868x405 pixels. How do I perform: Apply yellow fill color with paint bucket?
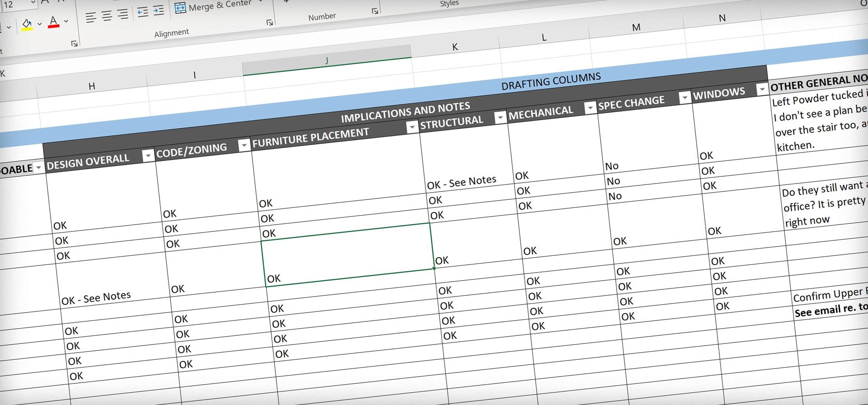(27, 24)
